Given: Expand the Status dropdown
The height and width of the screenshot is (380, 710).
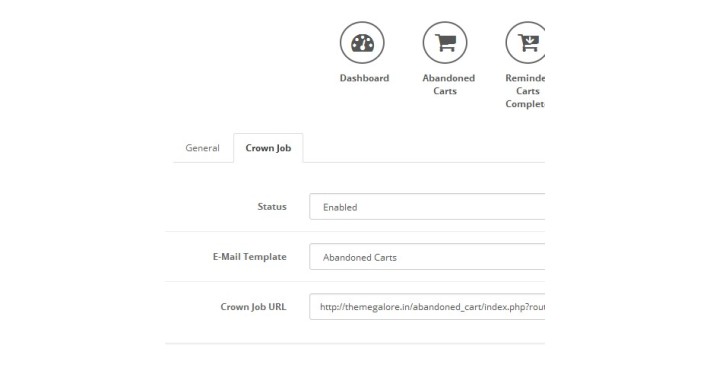Looking at the screenshot, I should tap(427, 207).
